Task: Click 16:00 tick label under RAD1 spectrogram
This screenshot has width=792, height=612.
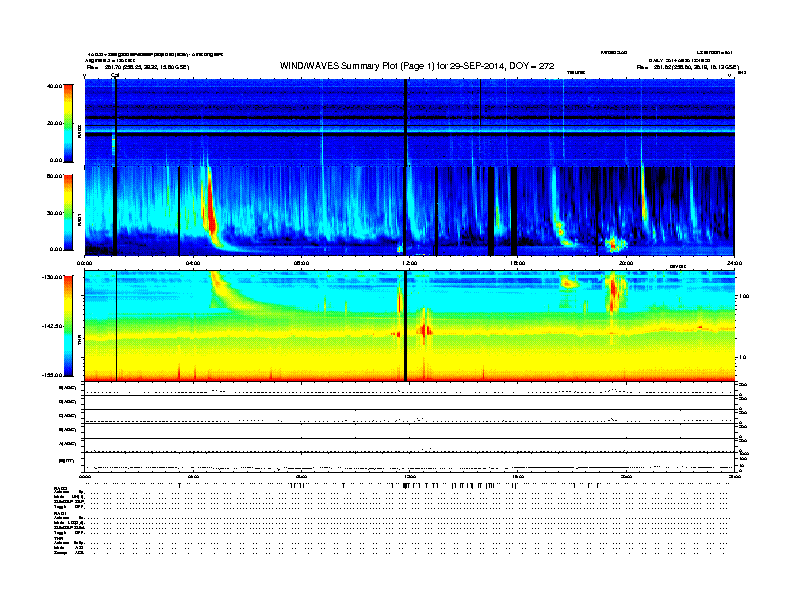Action: (518, 263)
